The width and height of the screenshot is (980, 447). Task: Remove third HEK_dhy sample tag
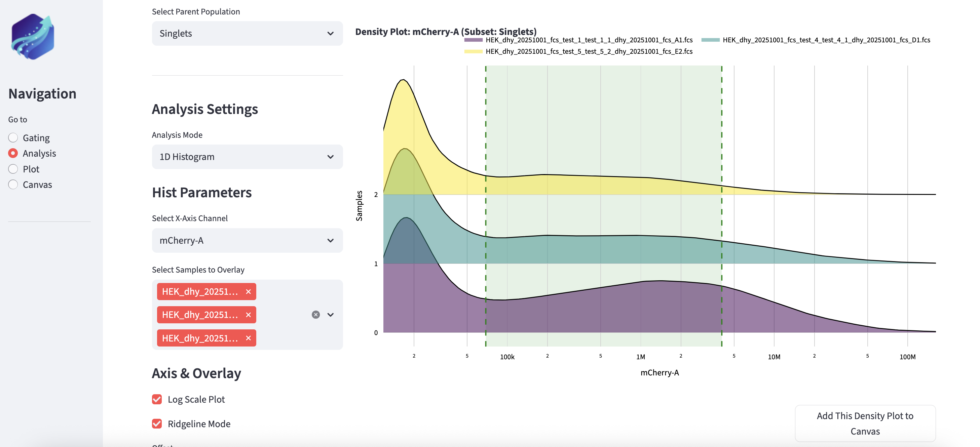point(249,338)
